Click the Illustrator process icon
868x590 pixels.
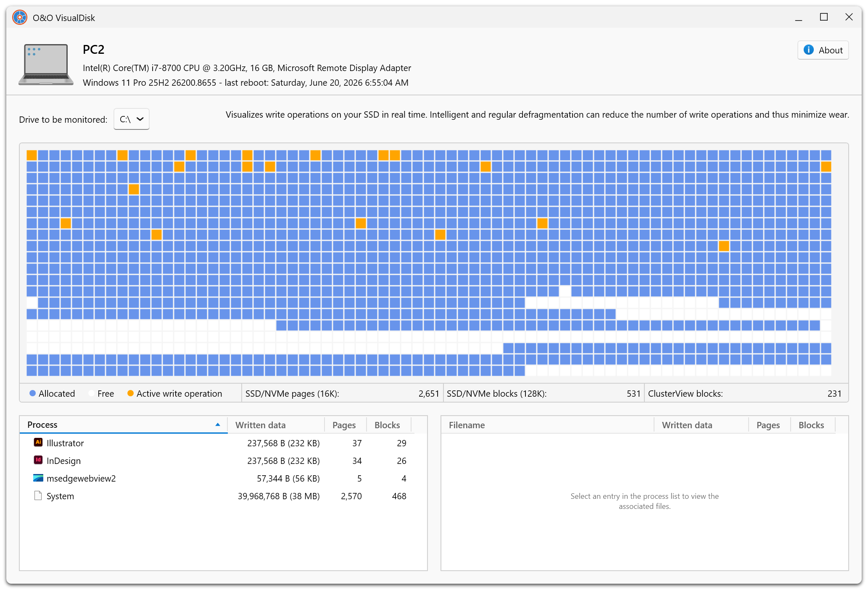tap(38, 442)
